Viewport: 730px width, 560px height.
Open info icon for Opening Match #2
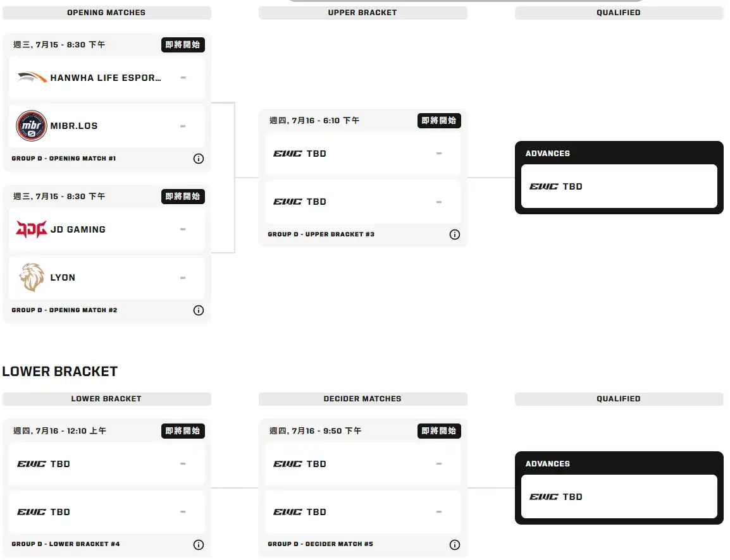click(x=199, y=310)
